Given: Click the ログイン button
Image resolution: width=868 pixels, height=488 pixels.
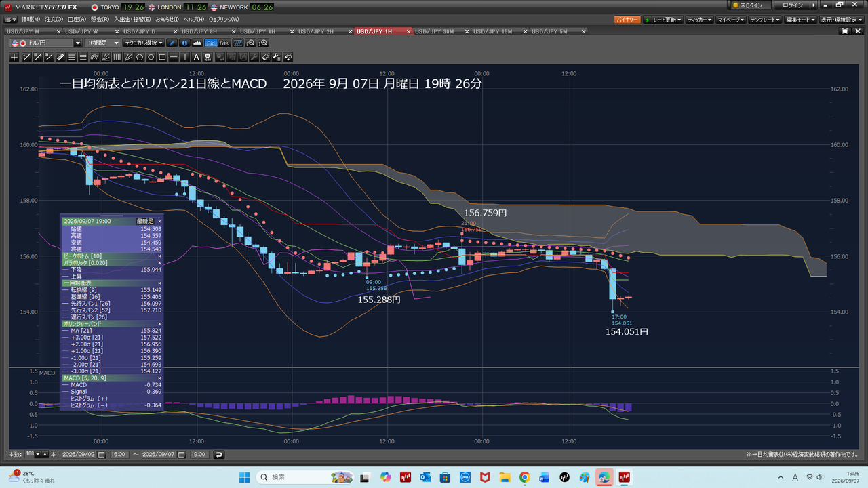Looking at the screenshot, I should tap(792, 5).
